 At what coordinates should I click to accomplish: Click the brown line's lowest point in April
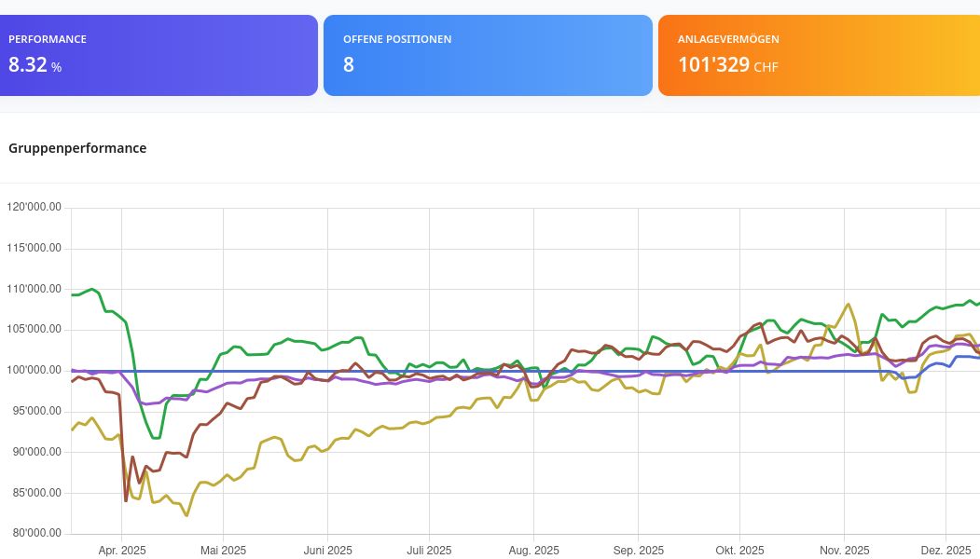click(x=126, y=501)
